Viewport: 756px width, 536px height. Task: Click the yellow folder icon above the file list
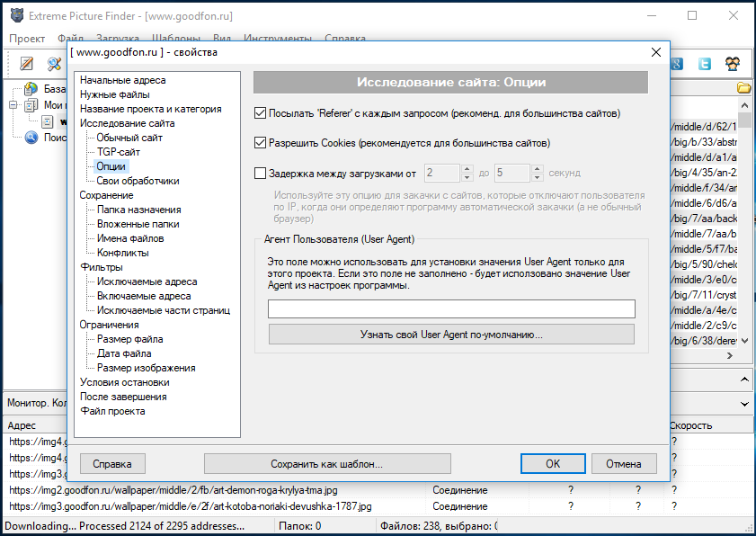click(744, 88)
